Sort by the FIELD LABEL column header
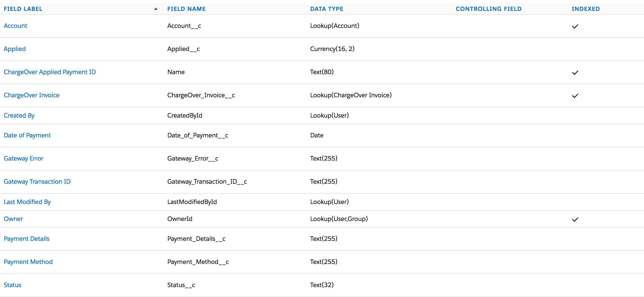Screen dimensions: 644x297 (23, 9)
